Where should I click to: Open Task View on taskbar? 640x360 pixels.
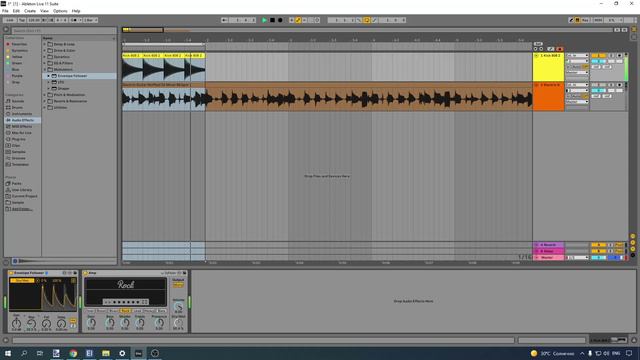click(x=40, y=353)
